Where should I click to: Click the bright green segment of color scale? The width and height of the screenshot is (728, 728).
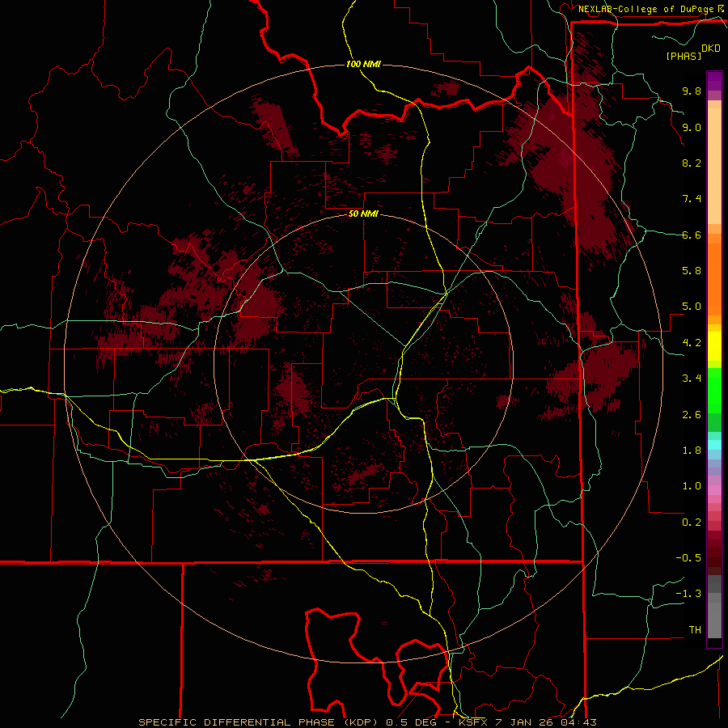714,390
